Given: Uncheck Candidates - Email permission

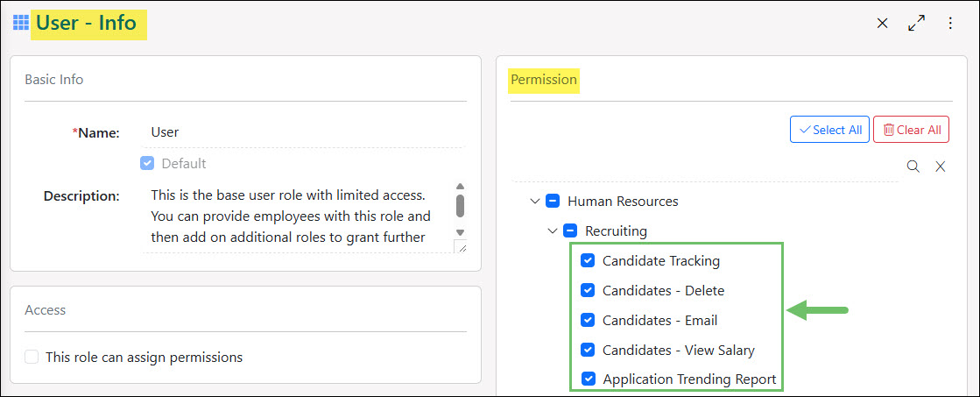Looking at the screenshot, I should pos(588,320).
